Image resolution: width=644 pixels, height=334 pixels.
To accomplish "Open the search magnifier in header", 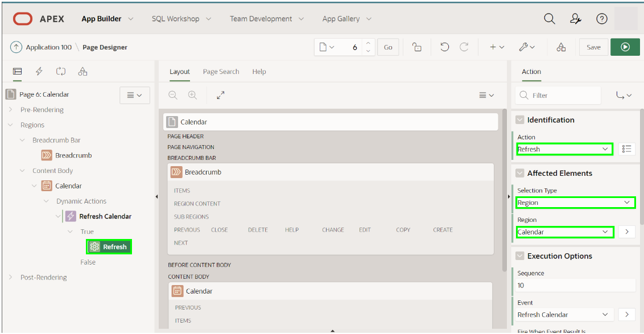I will point(549,19).
